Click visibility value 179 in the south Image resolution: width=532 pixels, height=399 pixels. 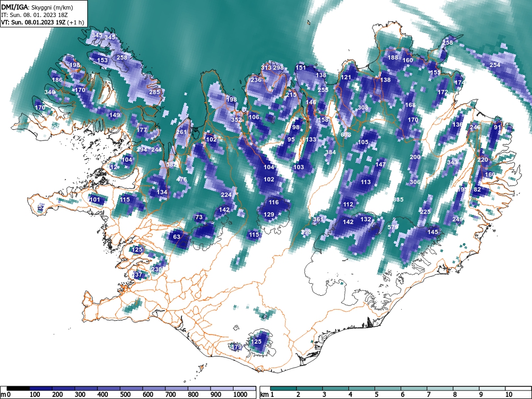tap(236, 347)
